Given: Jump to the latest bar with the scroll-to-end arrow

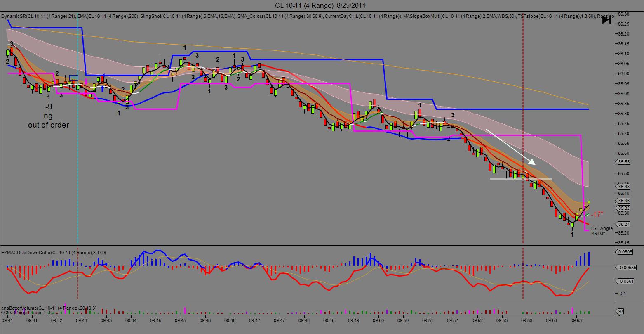Looking at the screenshot, I should (x=606, y=20).
